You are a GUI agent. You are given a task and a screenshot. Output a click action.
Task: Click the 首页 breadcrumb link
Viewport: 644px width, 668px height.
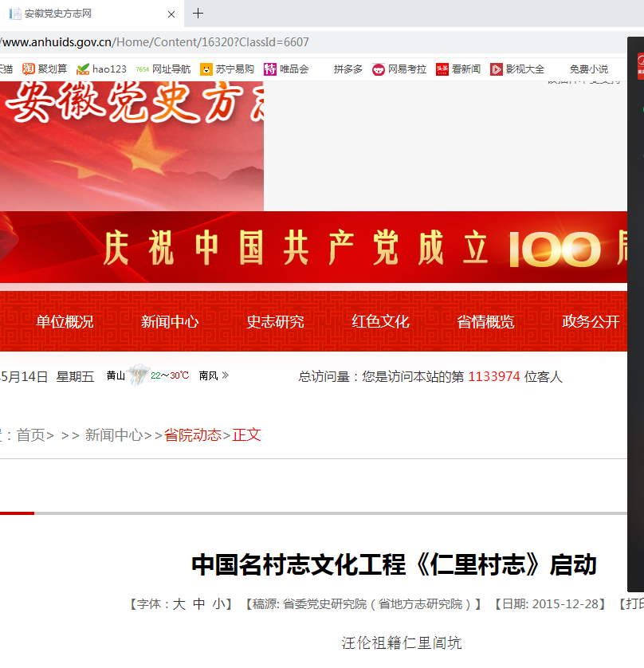pyautogui.click(x=29, y=434)
